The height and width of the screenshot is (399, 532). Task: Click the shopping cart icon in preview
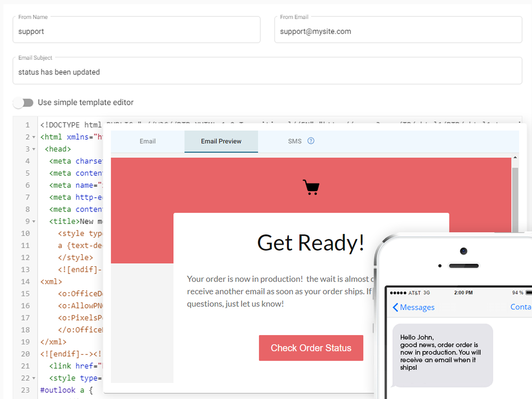[311, 187]
